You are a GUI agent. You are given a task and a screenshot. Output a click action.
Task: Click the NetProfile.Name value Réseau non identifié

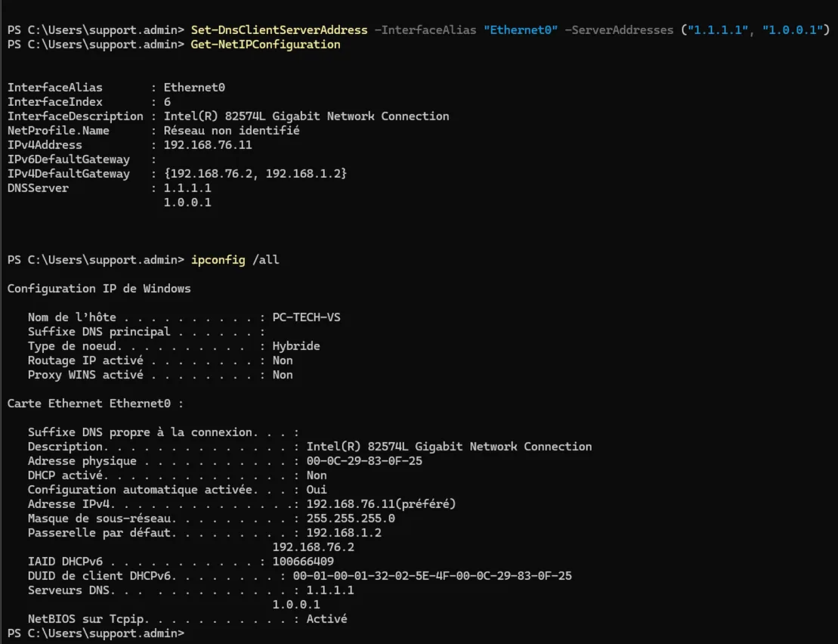pyautogui.click(x=231, y=131)
